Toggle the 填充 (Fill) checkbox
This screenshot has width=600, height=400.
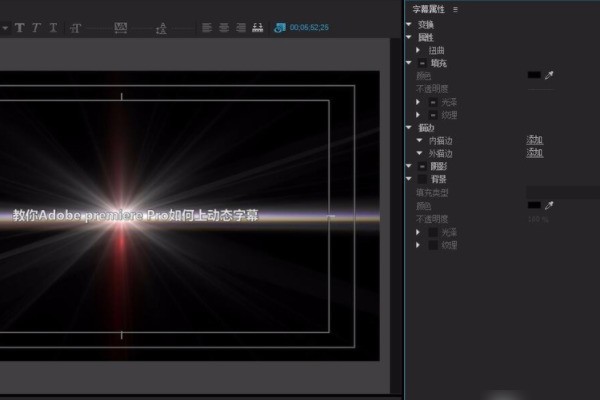(421, 62)
